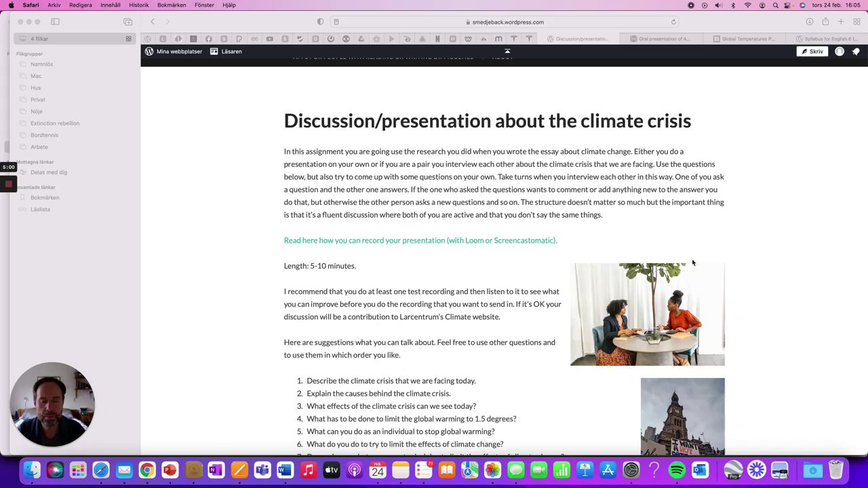Stop the screen recording with red square
Image resolution: width=868 pixels, height=488 pixels.
pyautogui.click(x=8, y=184)
